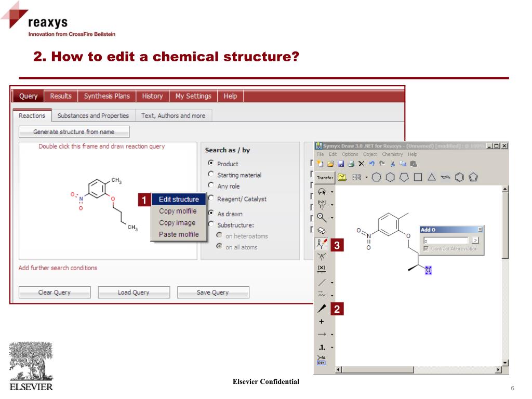Click the Cut scissors icon
Image resolution: width=532 pixels, height=399 pixels.
[393, 164]
